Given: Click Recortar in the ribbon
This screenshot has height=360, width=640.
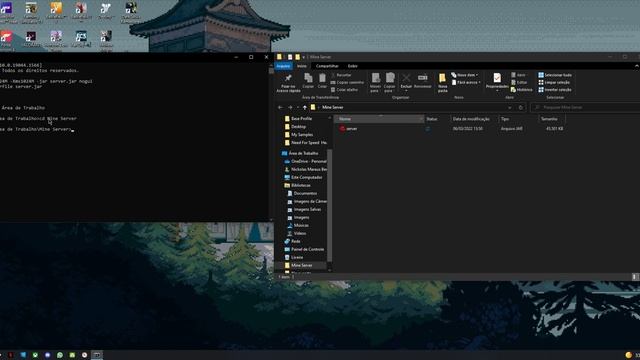Looking at the screenshot, I should pyautogui.click(x=341, y=75).
